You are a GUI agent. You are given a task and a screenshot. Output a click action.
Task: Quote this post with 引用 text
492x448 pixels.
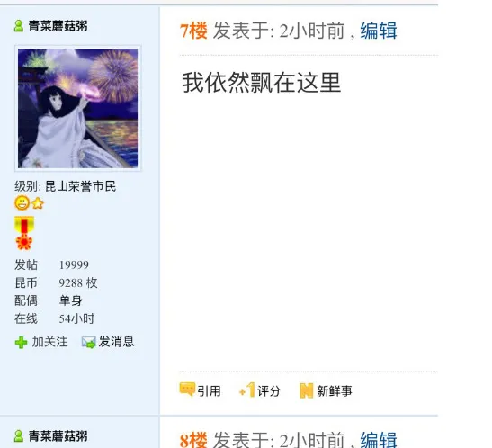pyautogui.click(x=209, y=391)
